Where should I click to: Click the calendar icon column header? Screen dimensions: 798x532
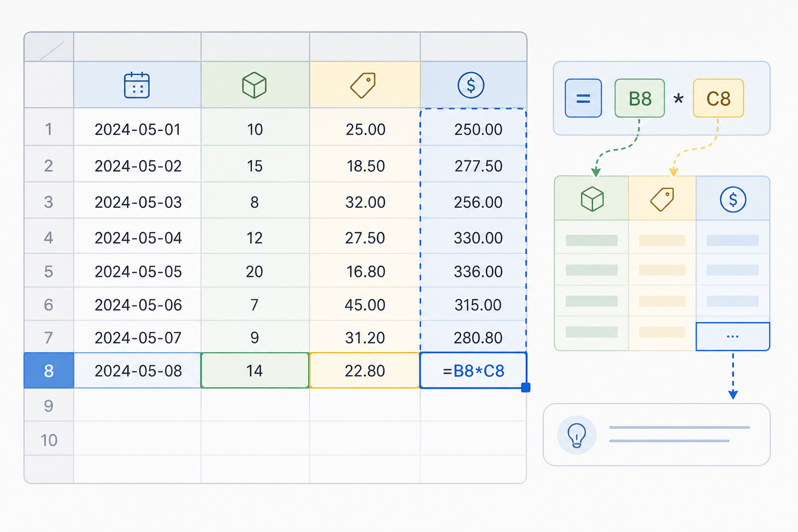pos(137,85)
